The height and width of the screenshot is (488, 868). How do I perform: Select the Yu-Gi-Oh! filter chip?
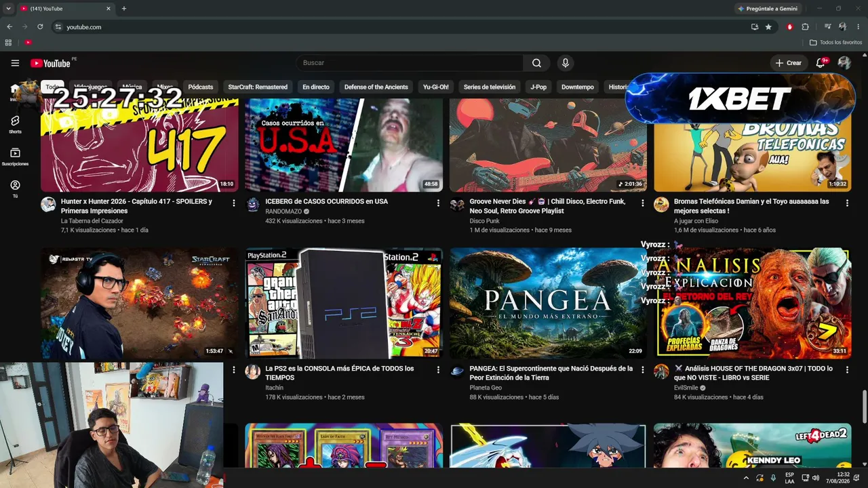(x=436, y=87)
